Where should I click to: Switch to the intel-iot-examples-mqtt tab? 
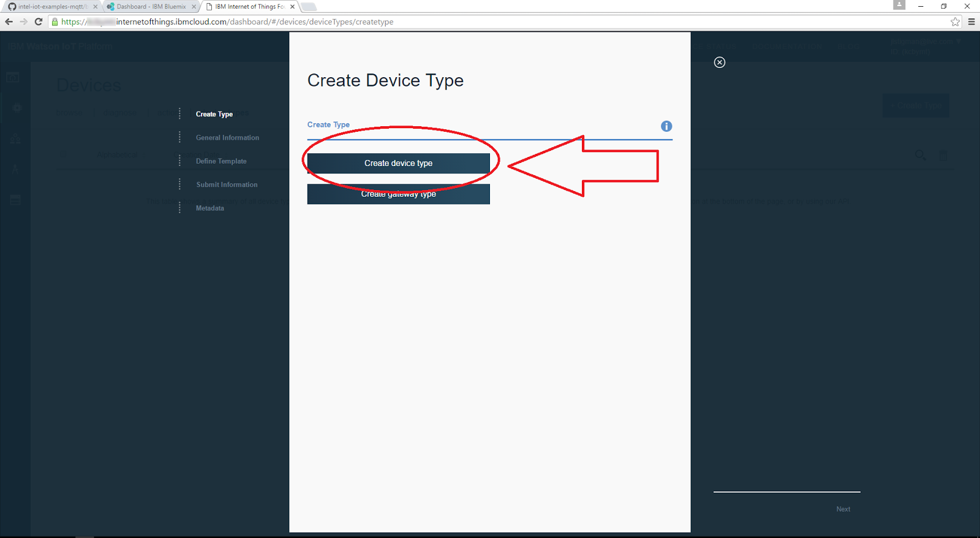51,7
